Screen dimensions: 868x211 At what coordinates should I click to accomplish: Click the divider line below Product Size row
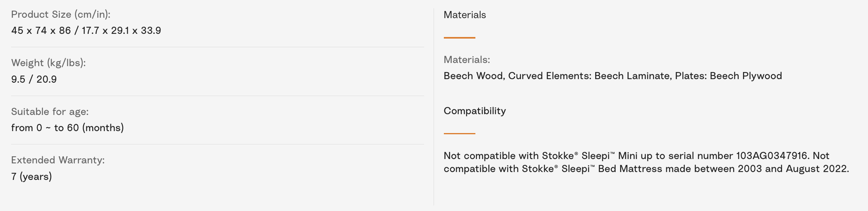coord(218,47)
